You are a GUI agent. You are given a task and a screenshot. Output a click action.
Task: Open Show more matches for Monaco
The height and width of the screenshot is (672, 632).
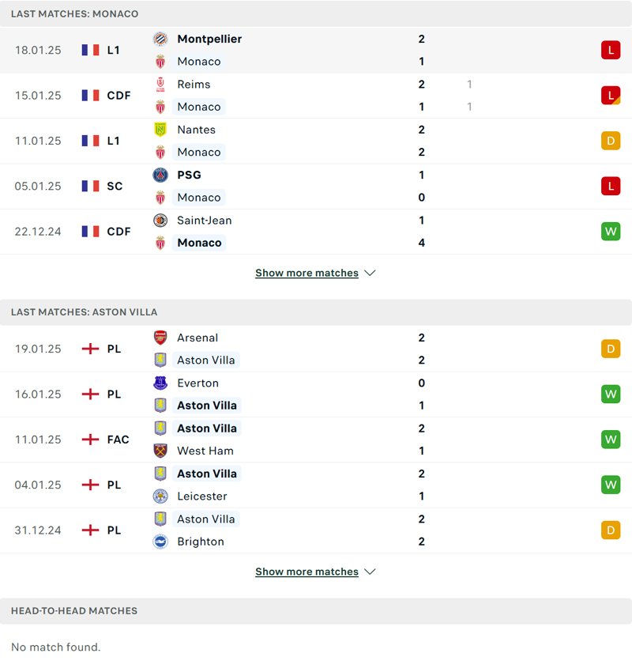[x=307, y=273]
